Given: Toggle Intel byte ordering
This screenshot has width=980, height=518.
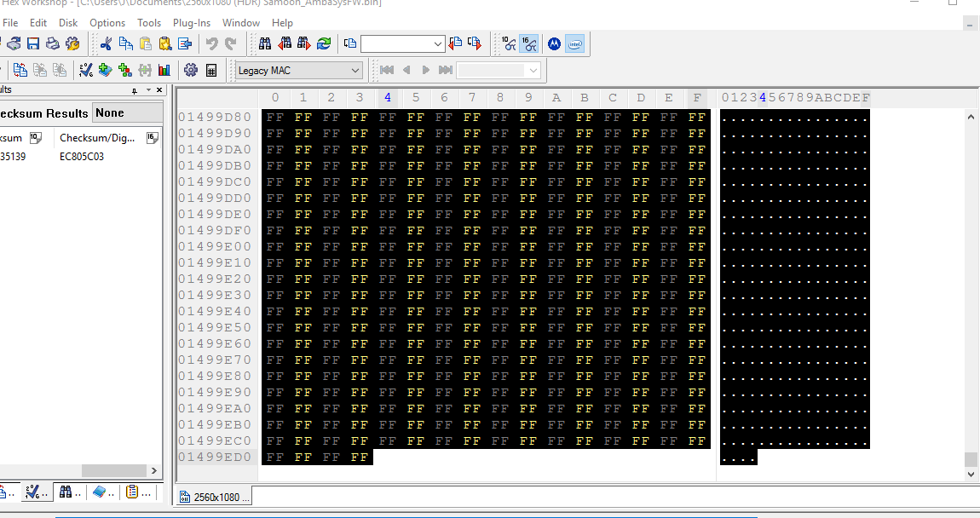Looking at the screenshot, I should (575, 43).
